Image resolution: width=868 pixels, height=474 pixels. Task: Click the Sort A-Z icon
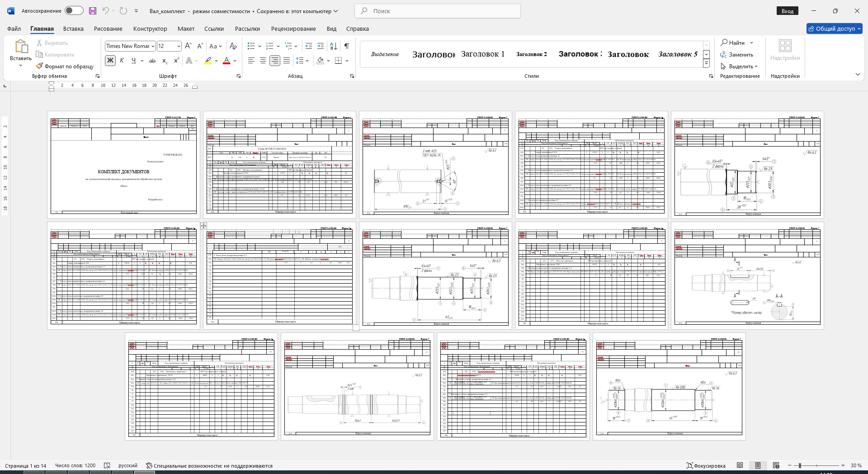coord(334,46)
